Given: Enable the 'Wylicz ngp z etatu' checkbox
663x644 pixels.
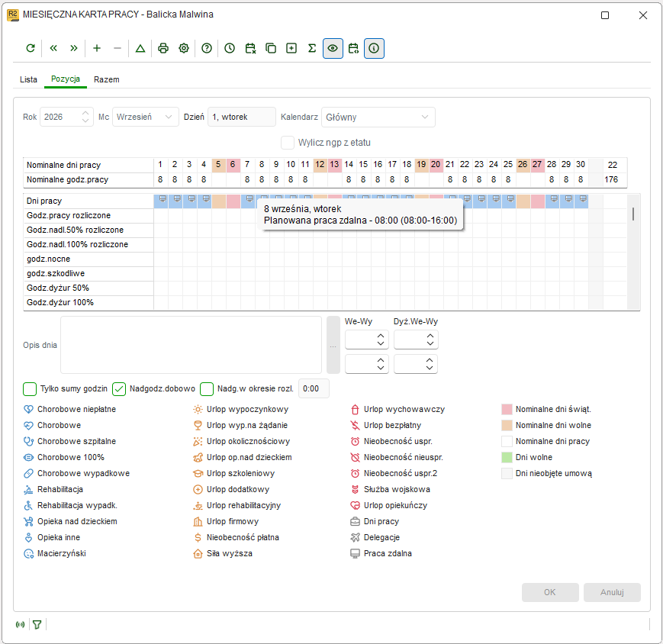Looking at the screenshot, I should (288, 143).
